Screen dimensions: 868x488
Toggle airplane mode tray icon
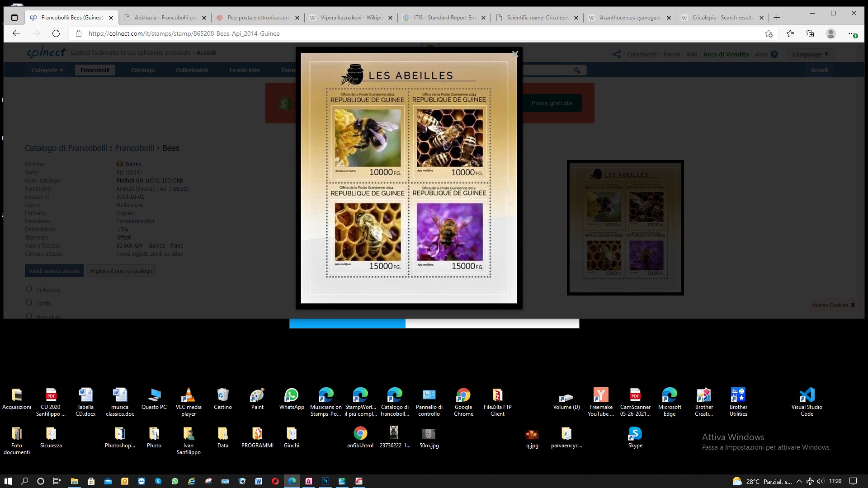pos(810,481)
